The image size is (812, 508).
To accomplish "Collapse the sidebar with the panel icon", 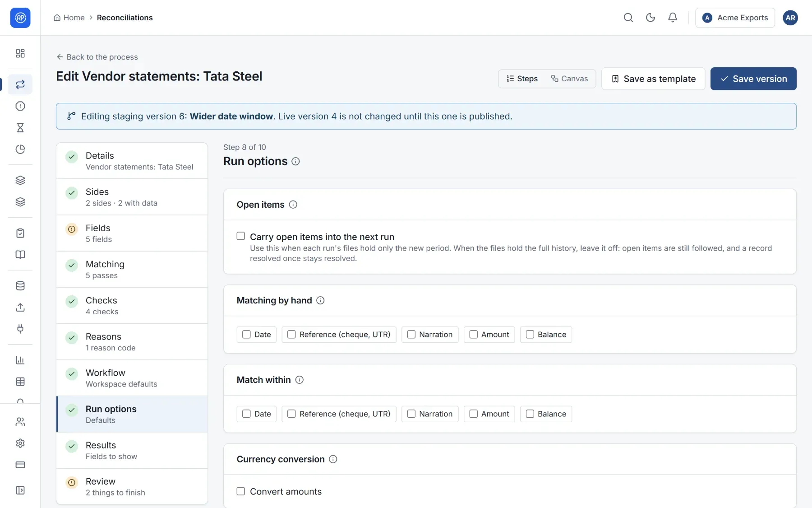I will tap(20, 490).
